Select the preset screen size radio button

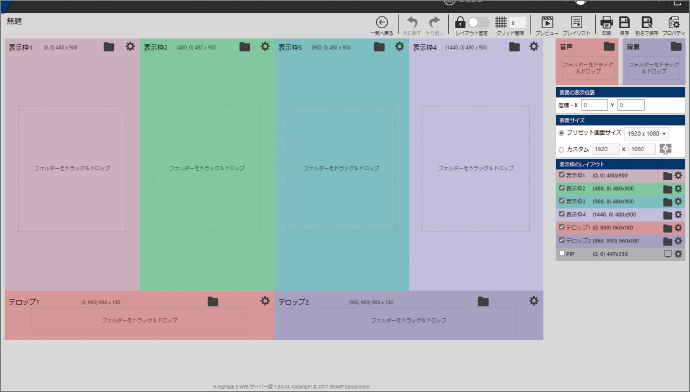pyautogui.click(x=561, y=133)
